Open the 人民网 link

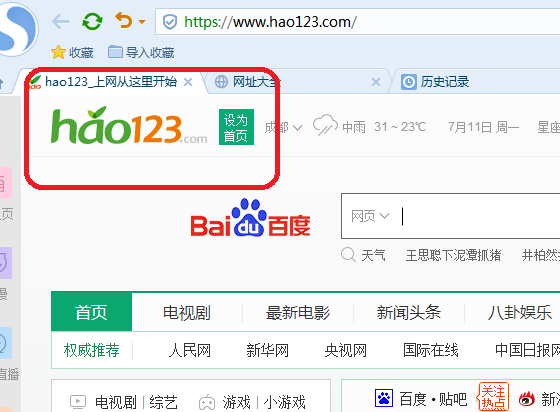pyautogui.click(x=189, y=350)
